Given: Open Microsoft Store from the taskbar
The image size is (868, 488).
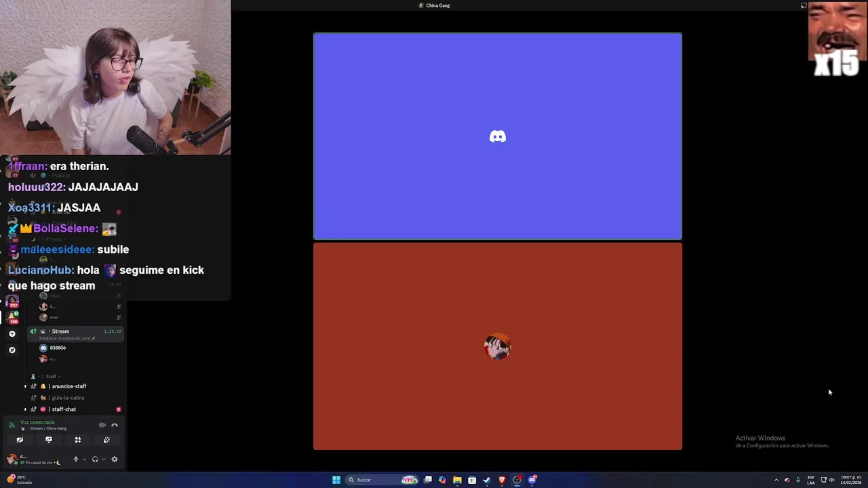Looking at the screenshot, I should point(472,480).
